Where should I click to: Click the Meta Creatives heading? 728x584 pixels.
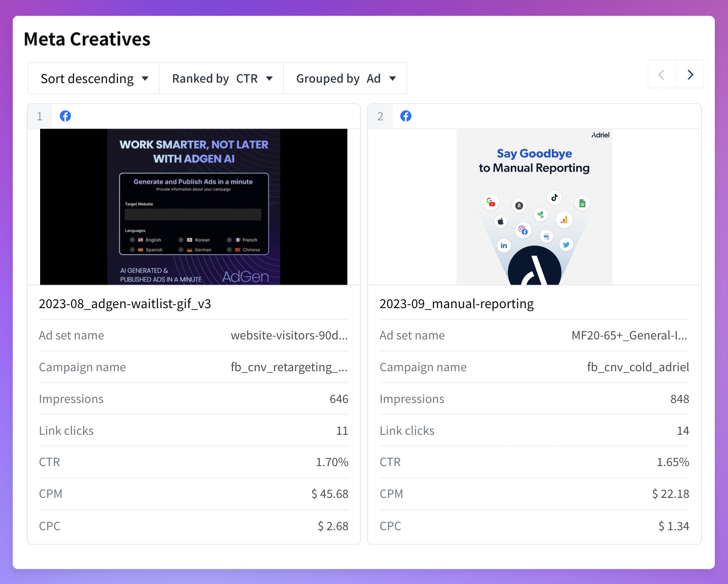tap(87, 39)
